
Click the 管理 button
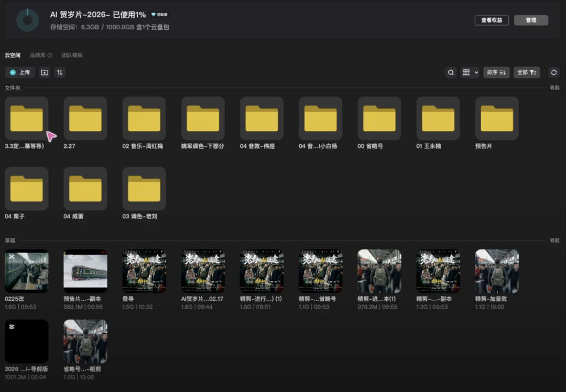point(531,20)
